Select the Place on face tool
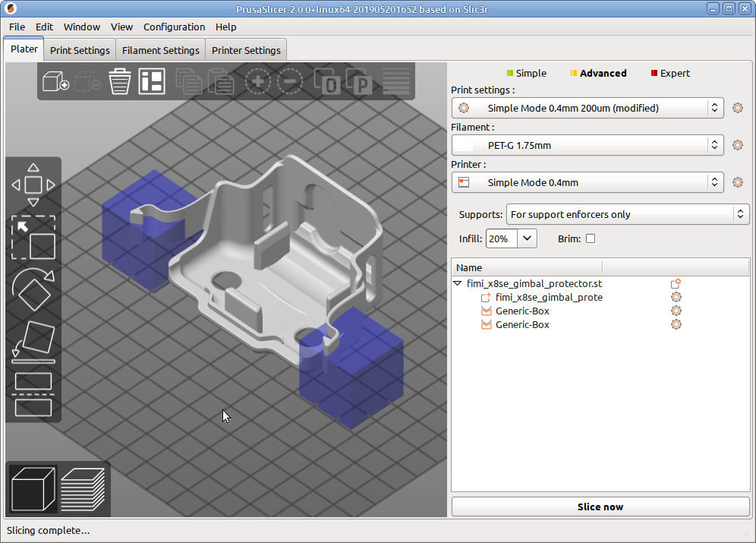The height and width of the screenshot is (543, 756). 33,340
